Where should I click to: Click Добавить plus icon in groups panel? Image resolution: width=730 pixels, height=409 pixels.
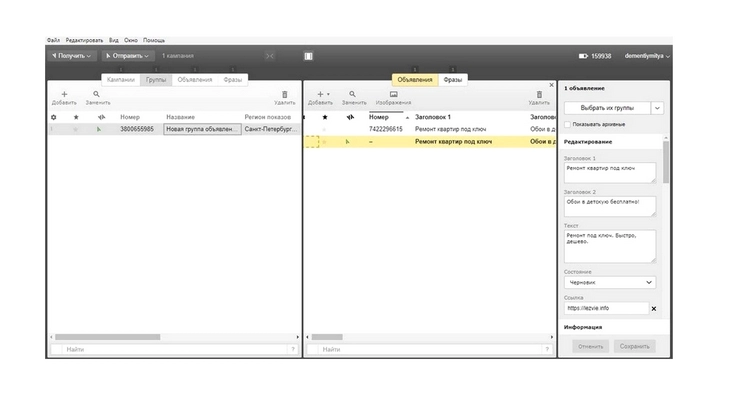pyautogui.click(x=64, y=94)
